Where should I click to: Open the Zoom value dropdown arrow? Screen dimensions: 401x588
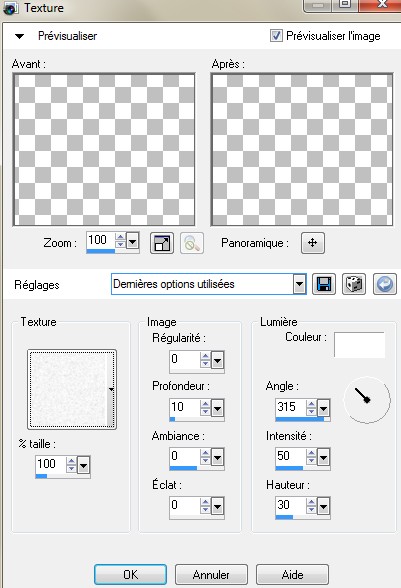(x=132, y=241)
